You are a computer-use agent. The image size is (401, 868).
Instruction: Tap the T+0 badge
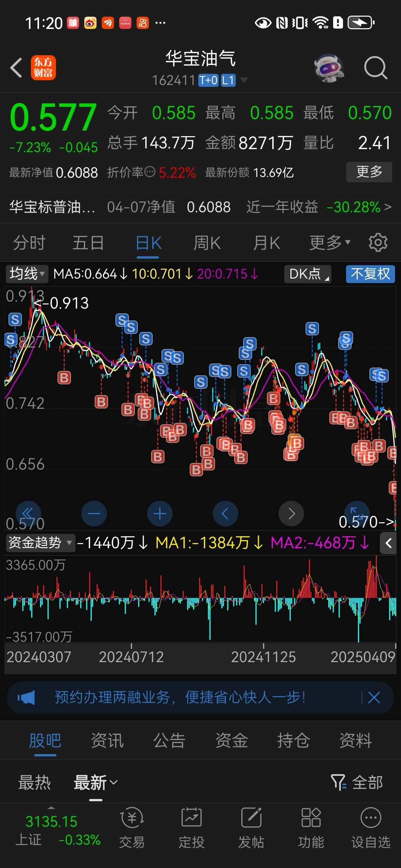[209, 80]
